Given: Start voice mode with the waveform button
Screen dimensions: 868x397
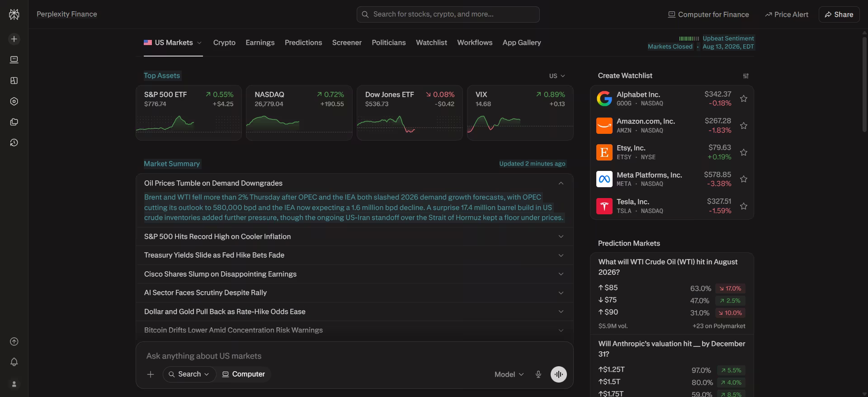Looking at the screenshot, I should [559, 374].
